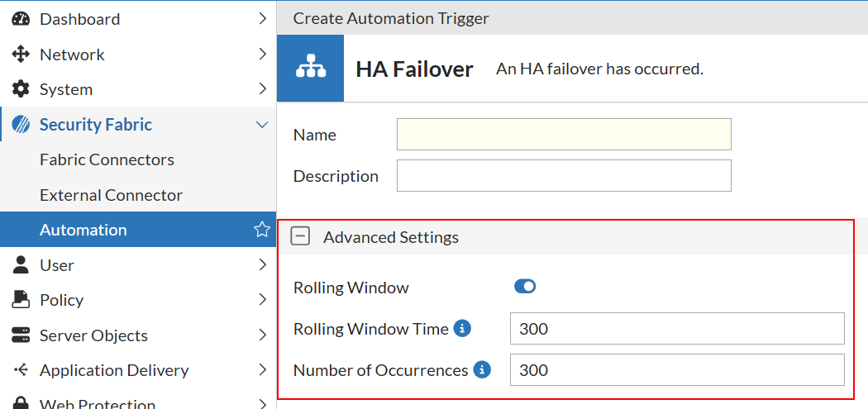Disable the Rolling Window toggle

tap(525, 287)
